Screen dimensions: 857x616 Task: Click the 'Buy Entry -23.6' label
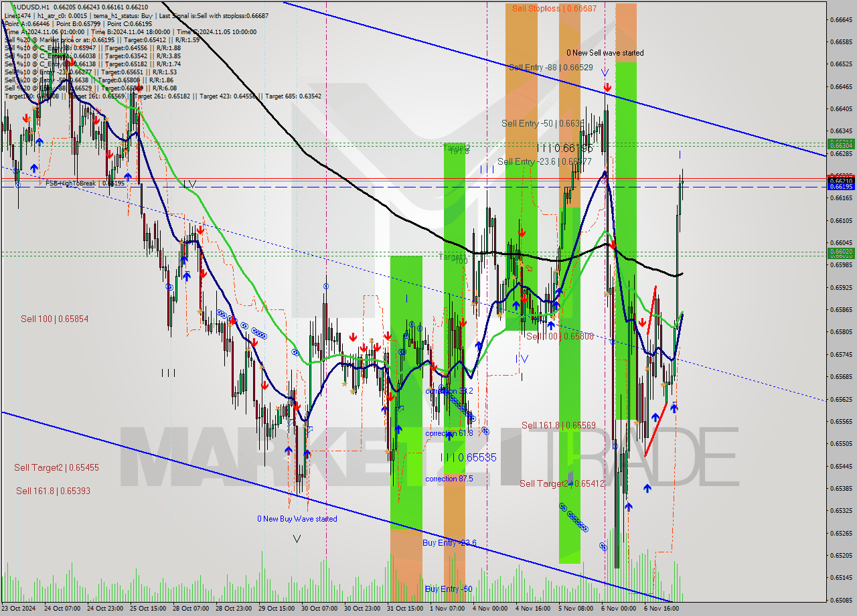[x=449, y=543]
